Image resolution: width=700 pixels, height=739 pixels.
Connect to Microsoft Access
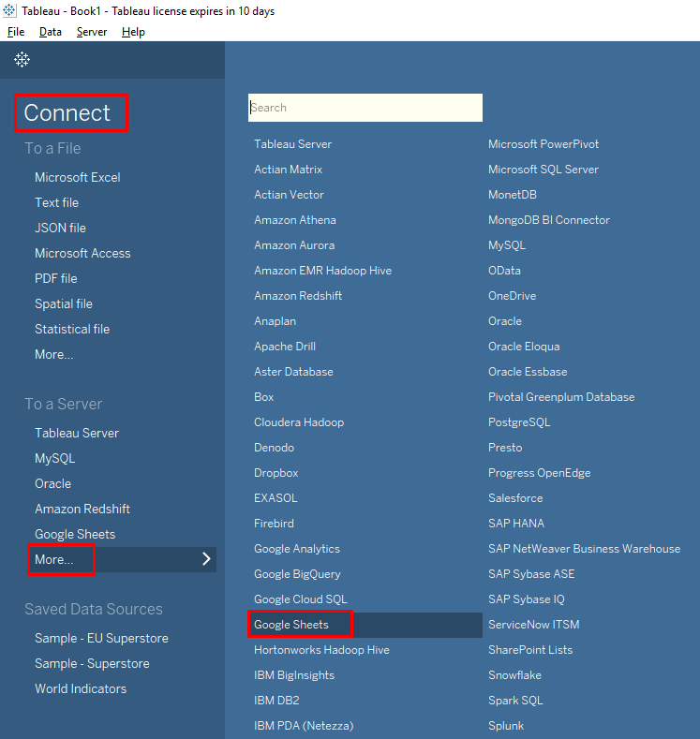click(82, 253)
